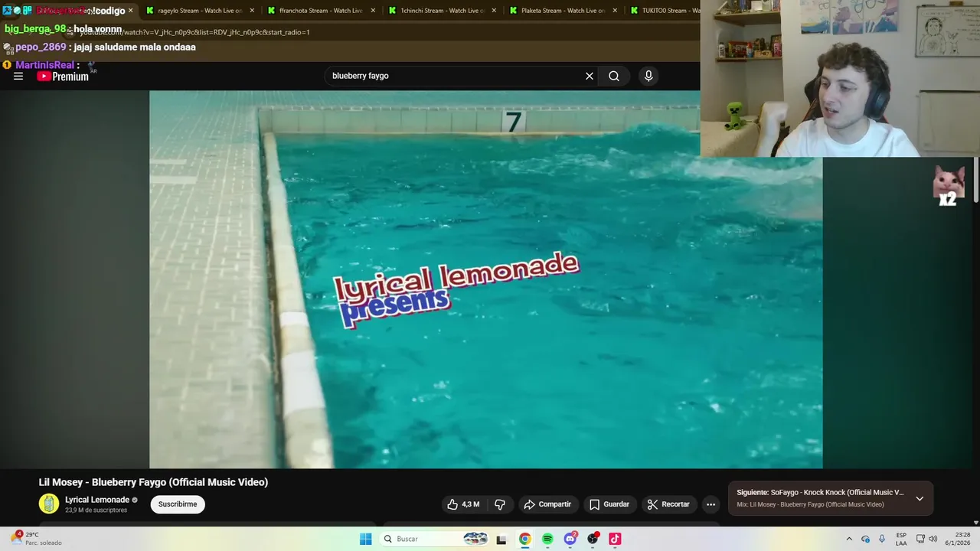Open taskbar microphone tray icon

(x=882, y=539)
